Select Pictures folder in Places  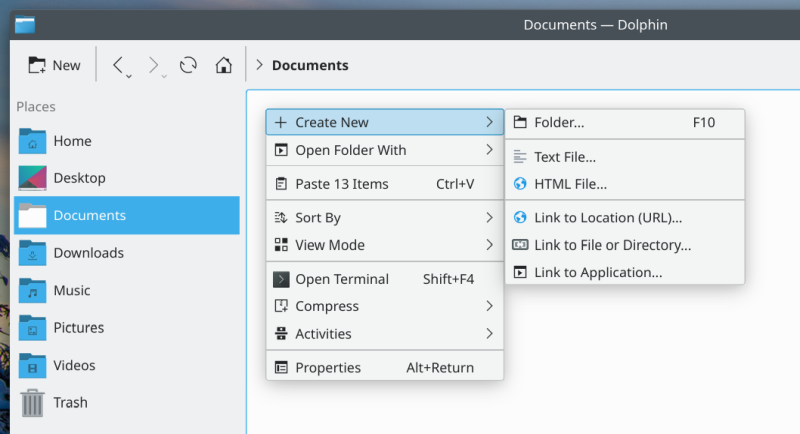coord(78,327)
